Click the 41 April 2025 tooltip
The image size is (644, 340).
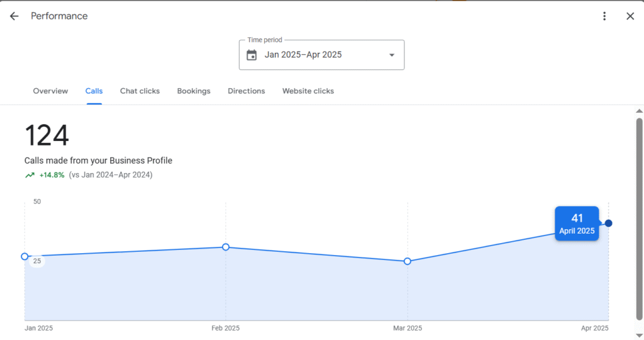[577, 224]
